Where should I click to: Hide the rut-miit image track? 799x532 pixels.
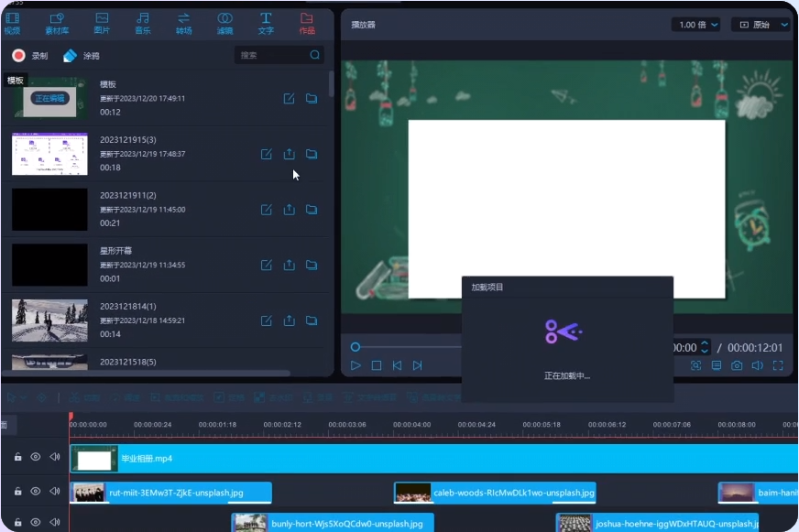(x=35, y=492)
